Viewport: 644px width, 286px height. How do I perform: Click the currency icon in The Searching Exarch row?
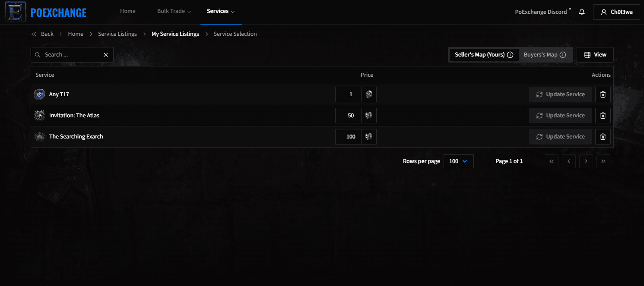coord(369,137)
